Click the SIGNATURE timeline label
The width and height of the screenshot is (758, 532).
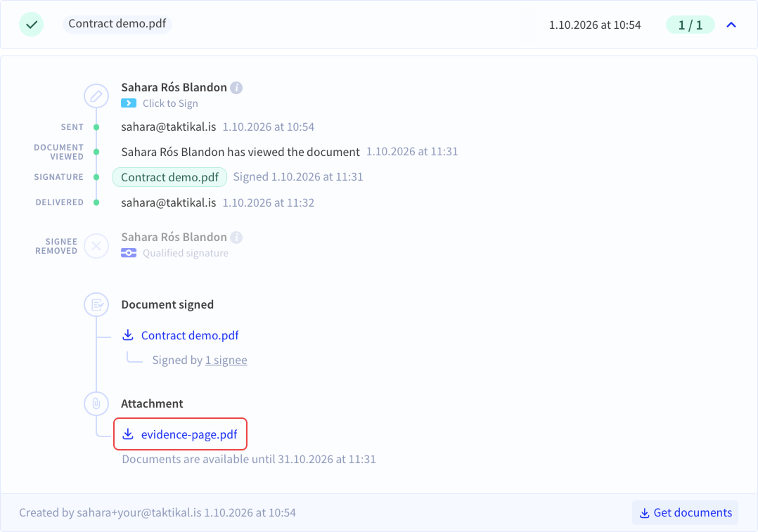pyautogui.click(x=58, y=177)
